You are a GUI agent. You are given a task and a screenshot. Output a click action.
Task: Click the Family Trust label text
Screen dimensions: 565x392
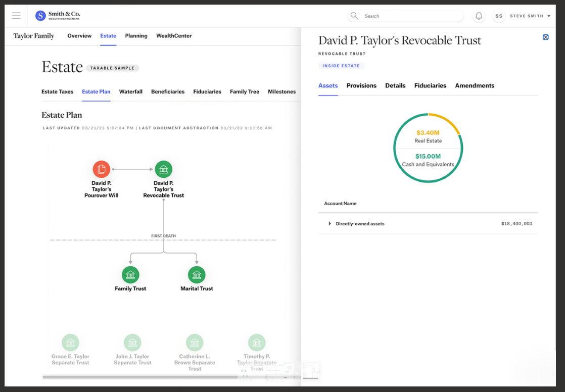point(130,288)
